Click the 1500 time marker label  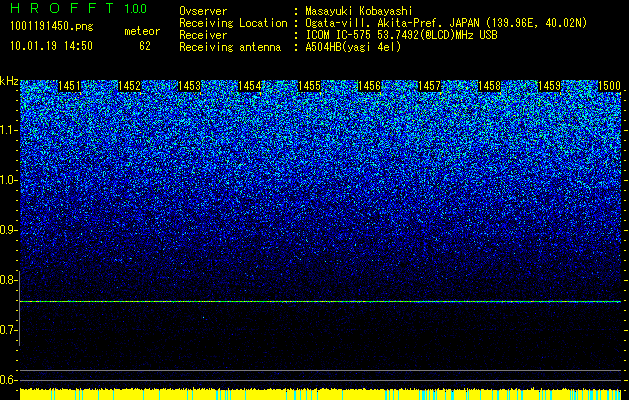pos(609,86)
